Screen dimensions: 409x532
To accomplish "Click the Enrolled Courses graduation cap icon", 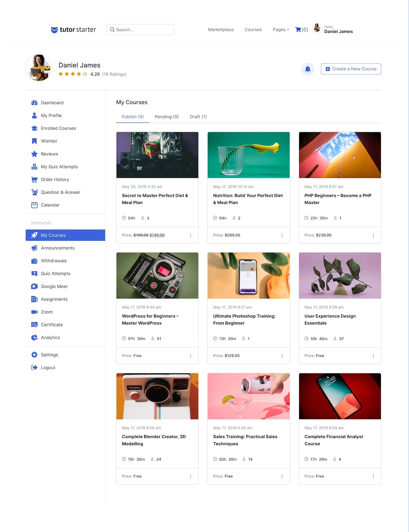I will point(34,128).
